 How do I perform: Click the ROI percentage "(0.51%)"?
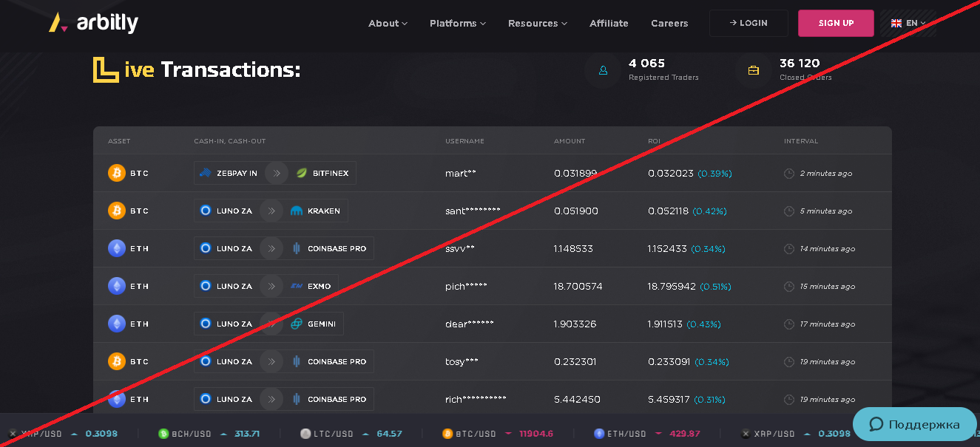715,287
